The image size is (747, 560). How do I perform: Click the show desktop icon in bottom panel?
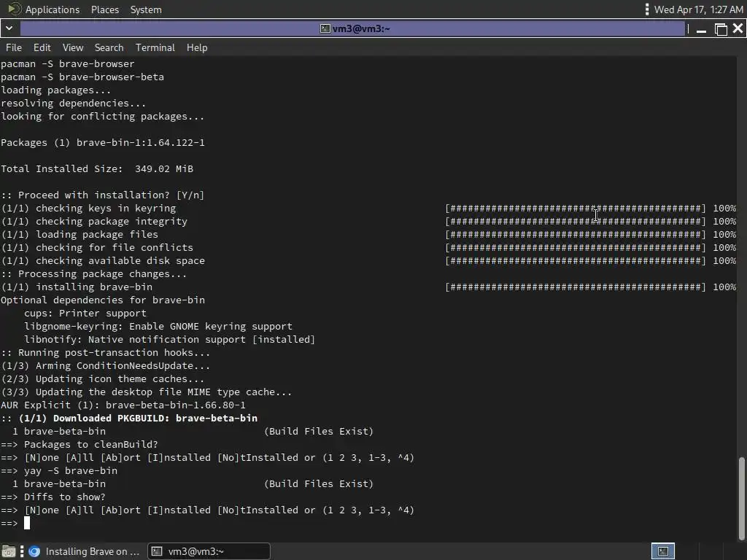point(9,551)
